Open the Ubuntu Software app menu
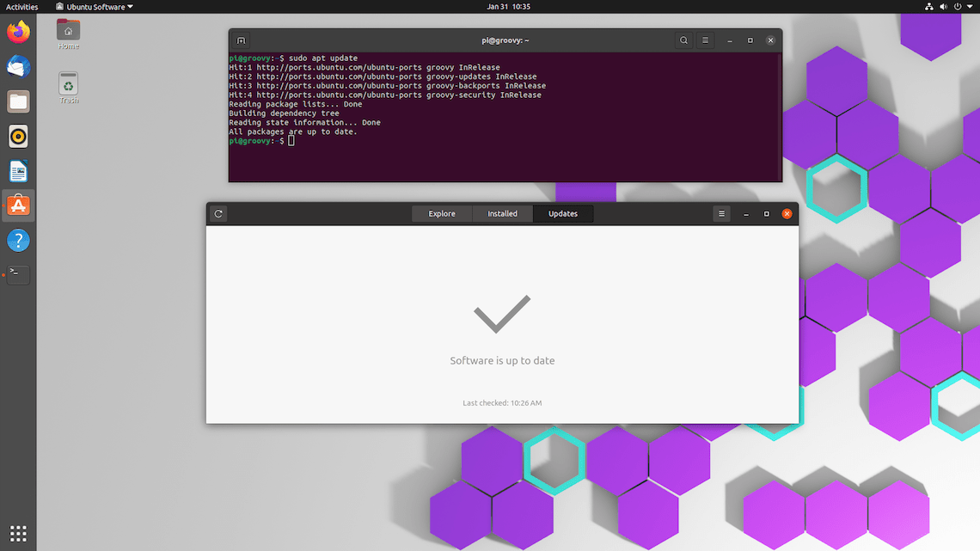980x551 pixels. click(x=95, y=6)
